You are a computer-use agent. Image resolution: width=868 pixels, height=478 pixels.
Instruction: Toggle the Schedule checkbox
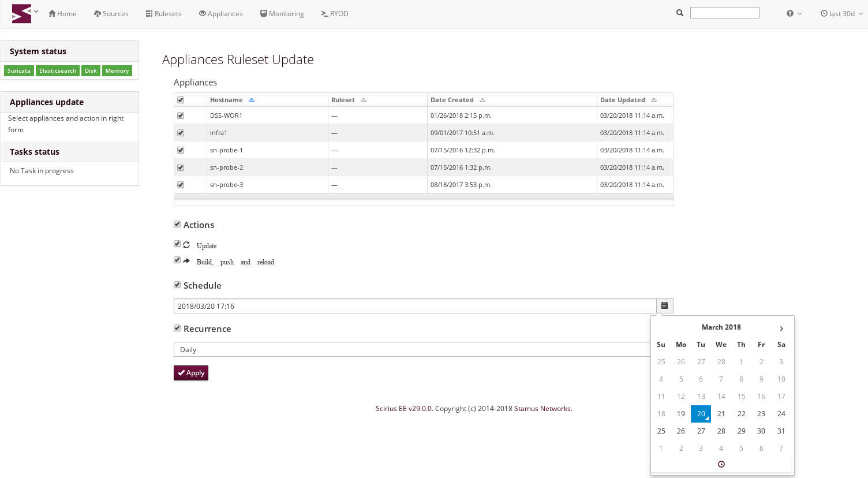coord(177,285)
